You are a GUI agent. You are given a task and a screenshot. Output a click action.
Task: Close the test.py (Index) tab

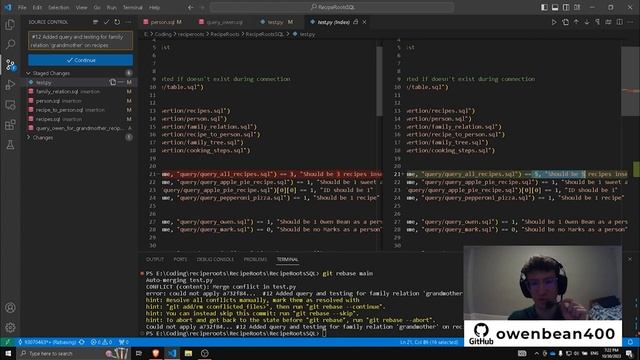(364, 22)
